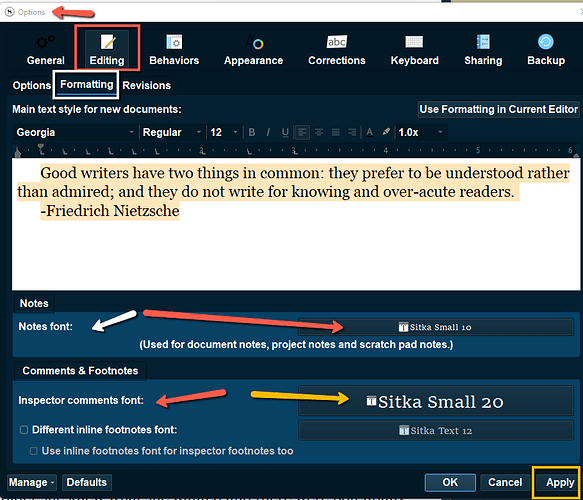The width and height of the screenshot is (583, 500).
Task: Expand the Georgia font family dropdown
Action: [x=75, y=132]
